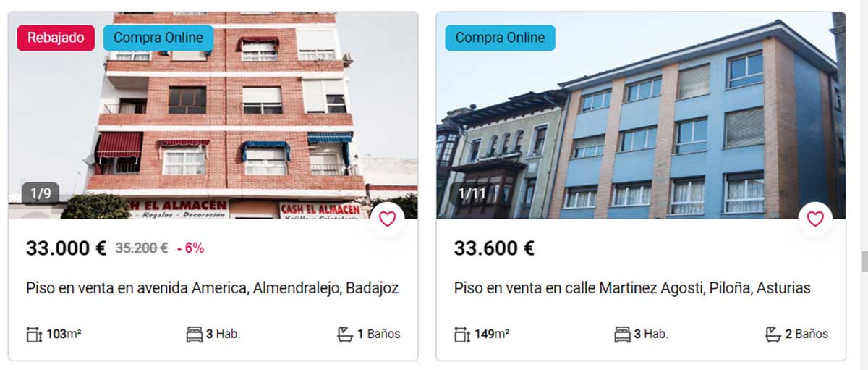
Task: Click the 1/9 photo counter
Action: (x=41, y=194)
